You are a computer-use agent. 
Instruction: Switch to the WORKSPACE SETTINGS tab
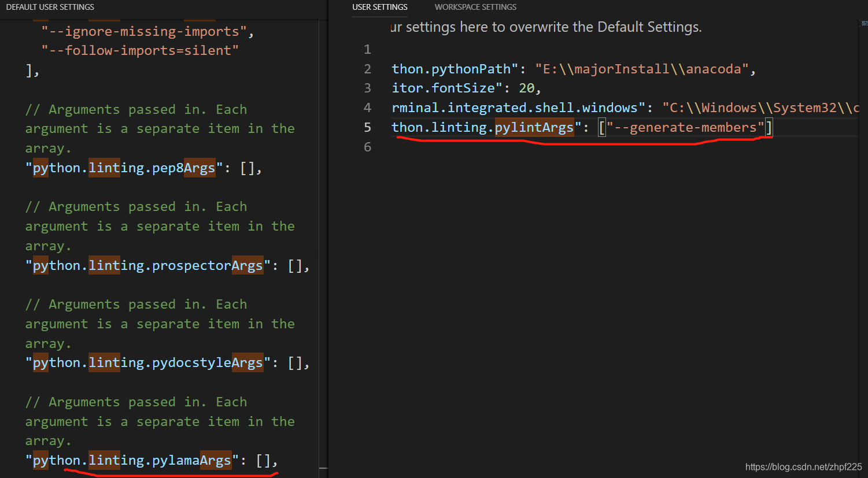[475, 7]
